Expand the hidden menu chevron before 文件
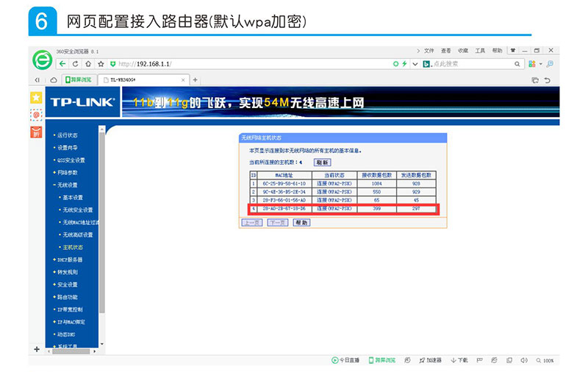This screenshot has height=372, width=588. [418, 51]
